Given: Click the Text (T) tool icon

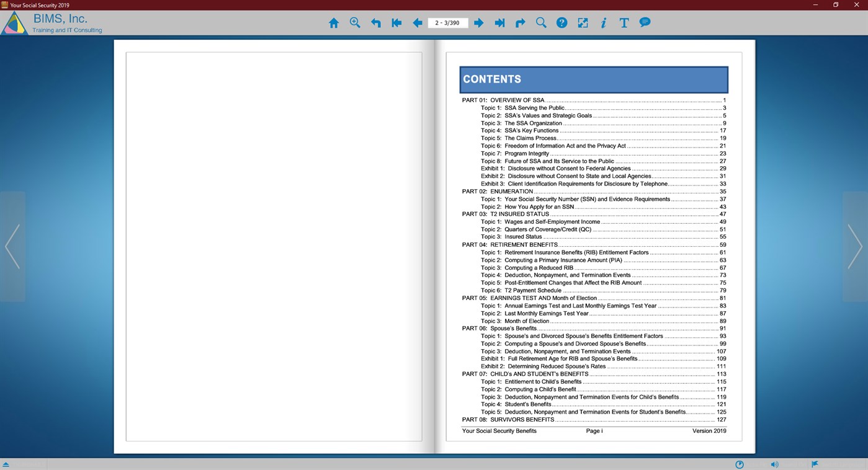Looking at the screenshot, I should [x=624, y=23].
